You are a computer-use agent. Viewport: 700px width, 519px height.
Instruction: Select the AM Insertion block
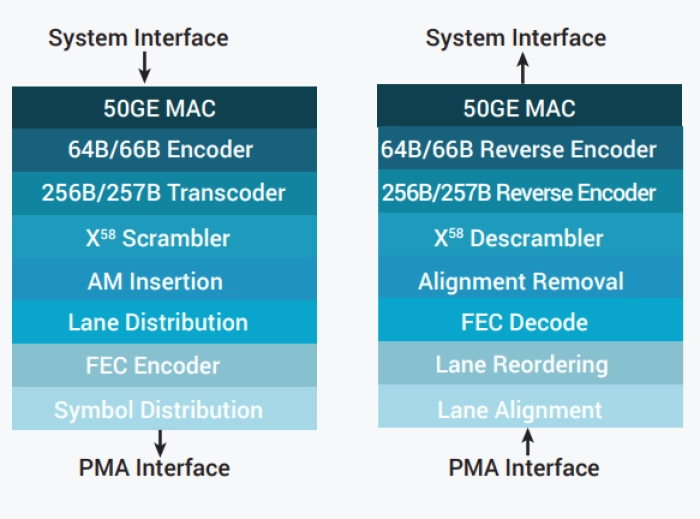pos(164,279)
